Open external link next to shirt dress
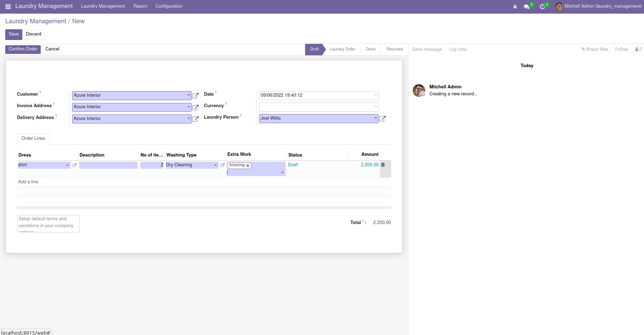644x335 pixels. (74, 165)
